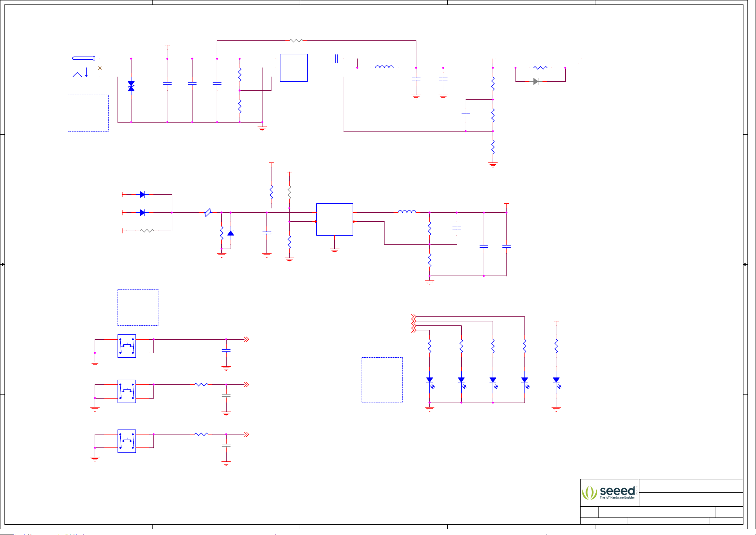This screenshot has width=756, height=535.
Task: Click the ground symbol below the standalone LED
Action: pyautogui.click(x=556, y=409)
